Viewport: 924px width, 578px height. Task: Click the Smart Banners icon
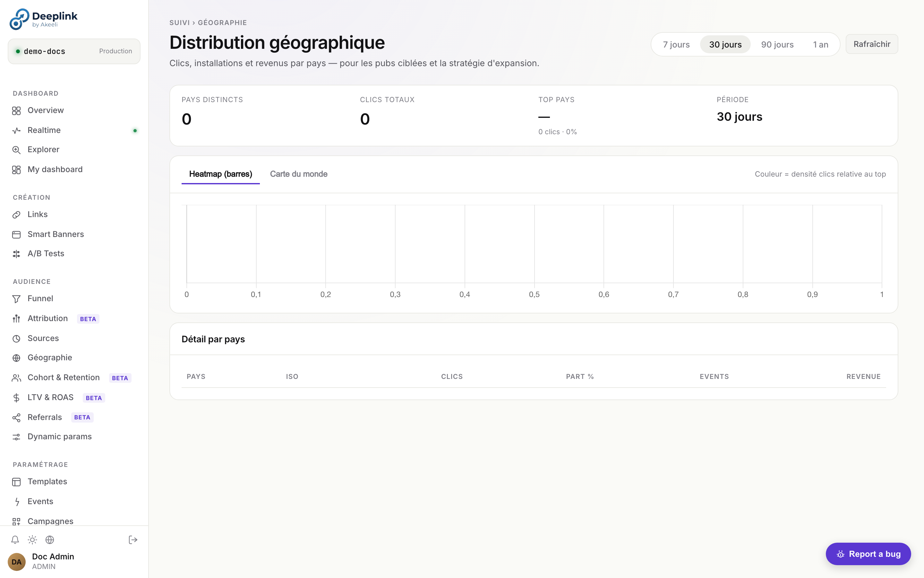coord(16,235)
